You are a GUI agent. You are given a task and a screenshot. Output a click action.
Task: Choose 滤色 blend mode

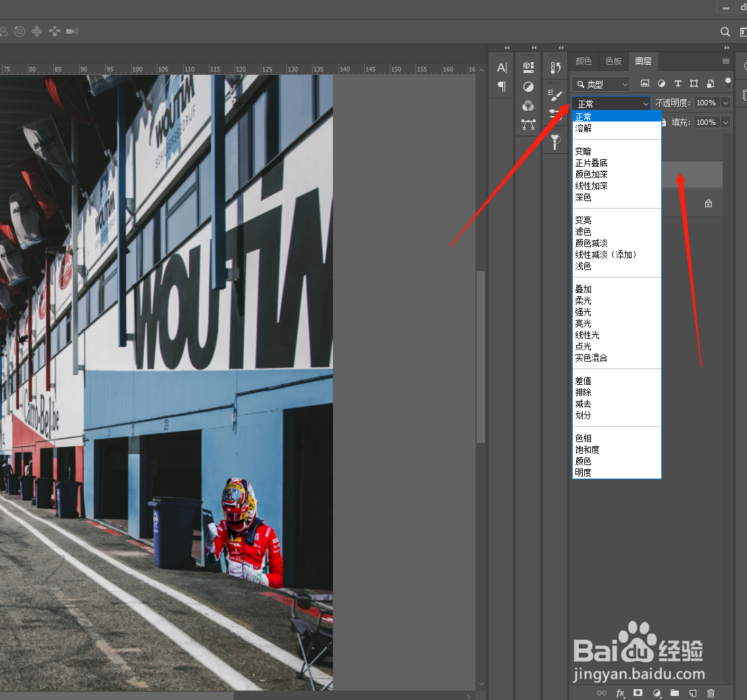(617, 232)
